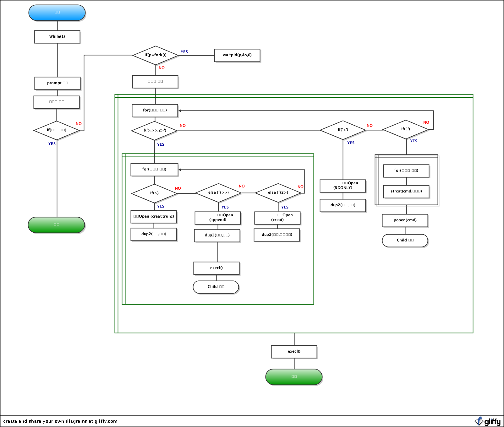The image size is (504, 427).
Task: Click the If(p=fork()) decision diamond
Action: [156, 55]
